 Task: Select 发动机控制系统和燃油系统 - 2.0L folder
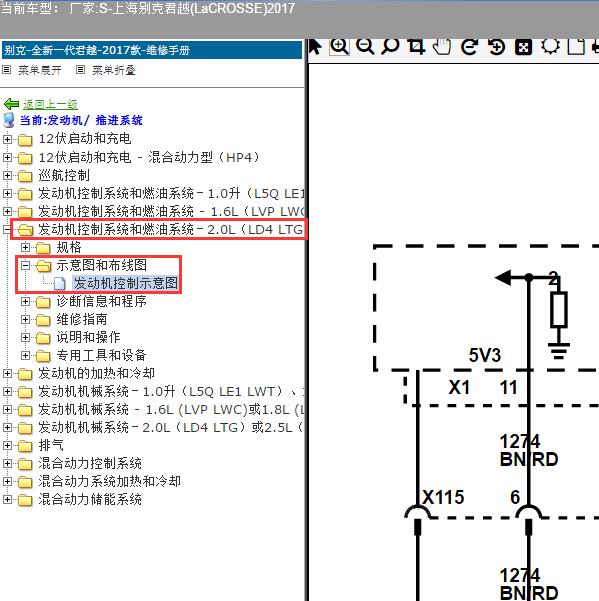pos(170,229)
